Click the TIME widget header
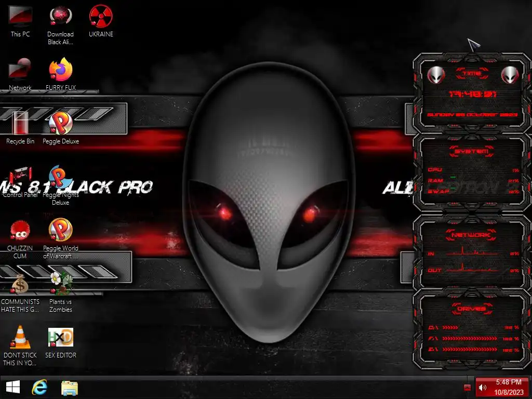The height and width of the screenshot is (399, 532). click(x=472, y=73)
